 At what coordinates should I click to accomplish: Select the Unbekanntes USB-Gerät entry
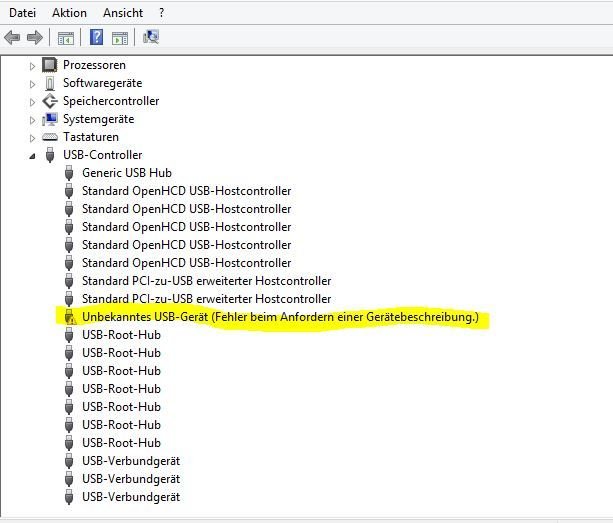point(280,317)
